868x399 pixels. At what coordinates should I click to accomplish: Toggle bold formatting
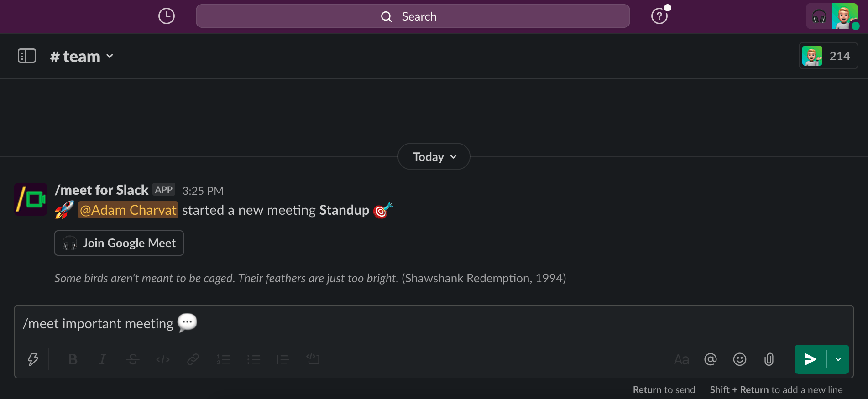coord(73,359)
